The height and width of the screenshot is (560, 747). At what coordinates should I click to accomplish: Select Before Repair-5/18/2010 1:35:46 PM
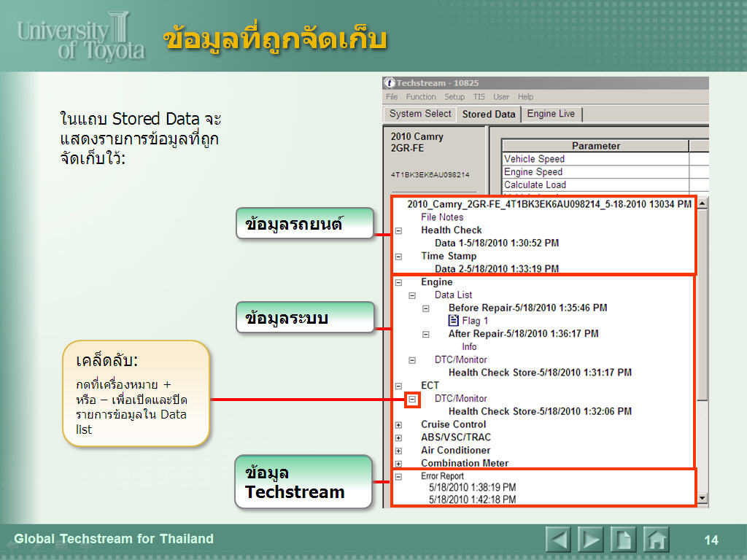[x=528, y=308]
